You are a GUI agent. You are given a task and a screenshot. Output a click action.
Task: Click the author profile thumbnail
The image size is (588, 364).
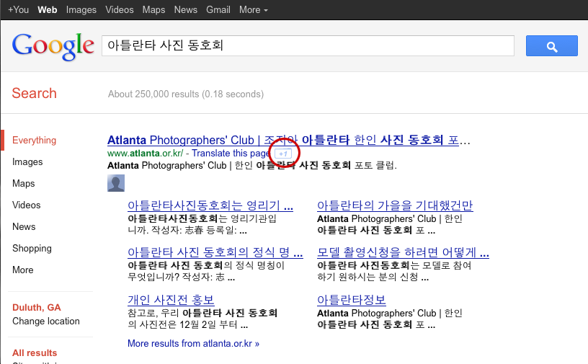(116, 184)
